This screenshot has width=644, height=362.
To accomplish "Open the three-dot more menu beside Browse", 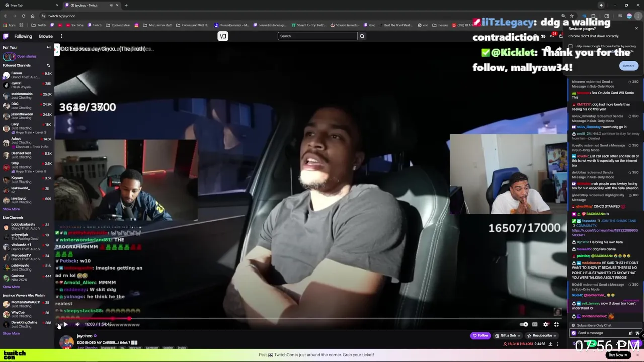I will (61, 36).
